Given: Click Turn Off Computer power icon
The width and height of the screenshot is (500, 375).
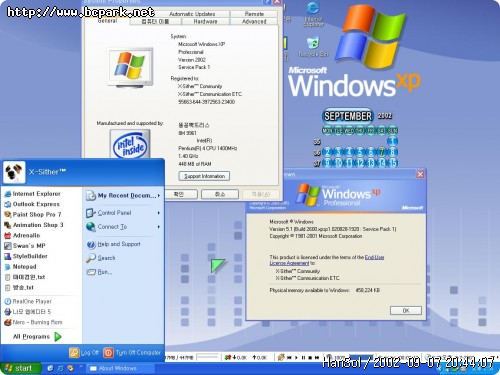Looking at the screenshot, I should tap(108, 352).
